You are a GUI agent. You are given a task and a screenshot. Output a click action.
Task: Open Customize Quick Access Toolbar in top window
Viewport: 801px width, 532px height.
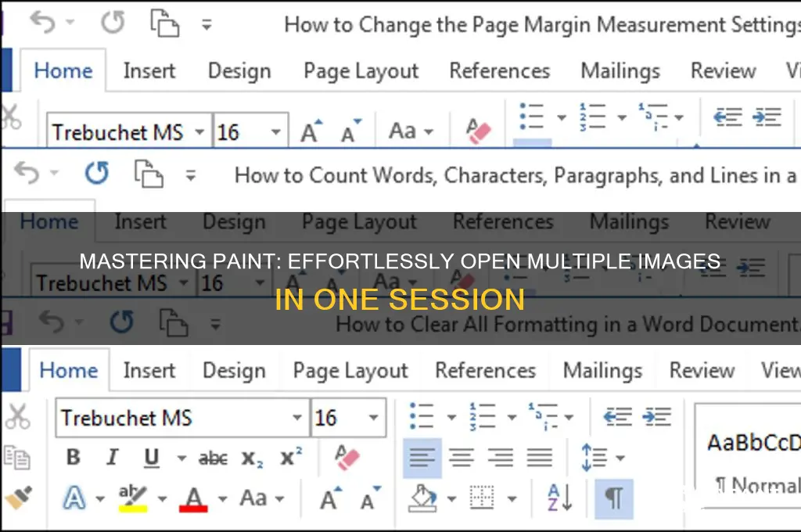(x=207, y=24)
